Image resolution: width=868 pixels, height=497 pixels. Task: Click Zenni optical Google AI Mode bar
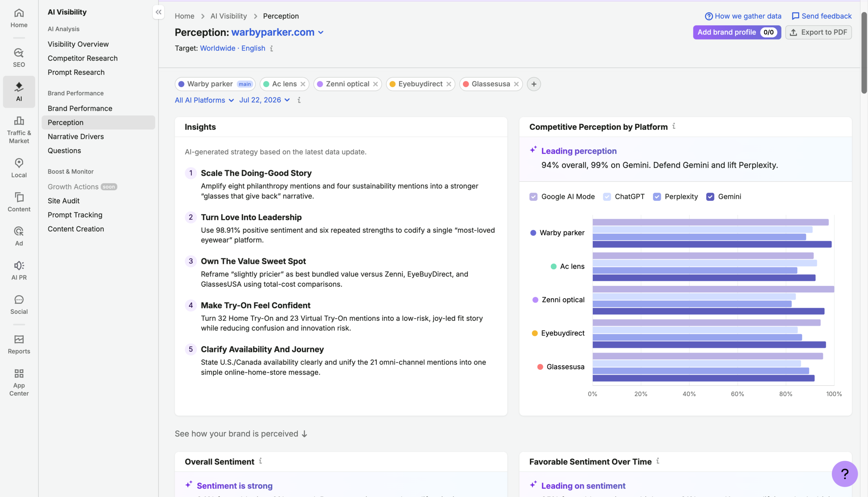(x=713, y=289)
